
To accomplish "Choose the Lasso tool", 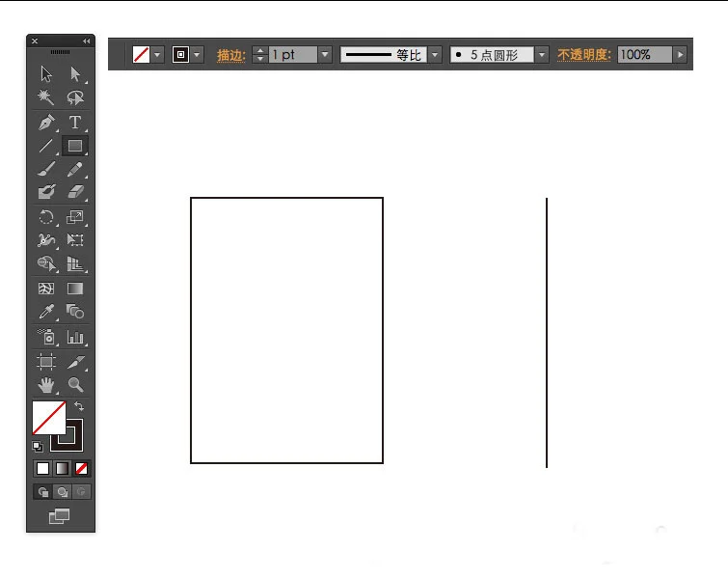I will click(x=75, y=97).
